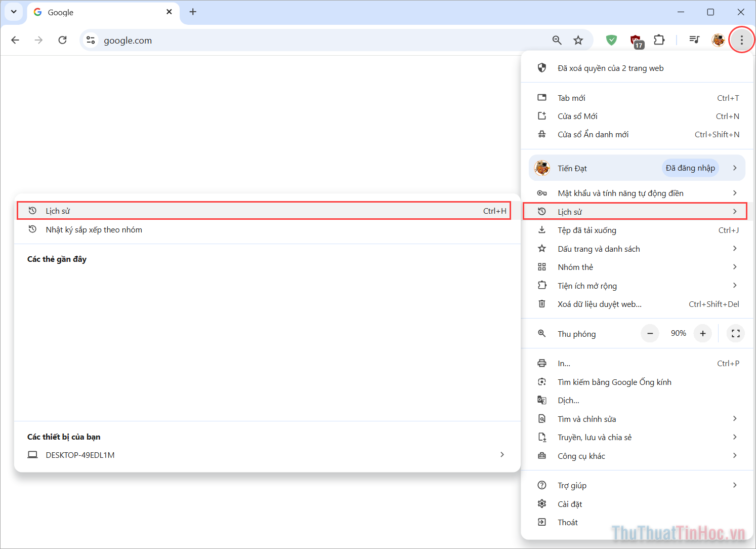Viewport: 756px width, 549px height.
Task: Expand the Lịch sử submenu chevron
Action: 735,211
